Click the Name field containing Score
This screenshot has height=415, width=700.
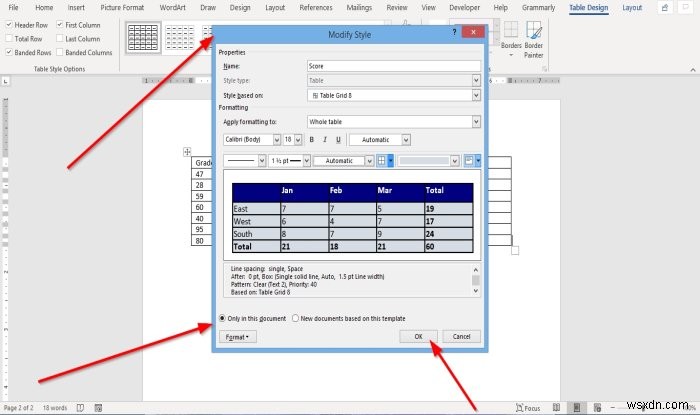(394, 66)
